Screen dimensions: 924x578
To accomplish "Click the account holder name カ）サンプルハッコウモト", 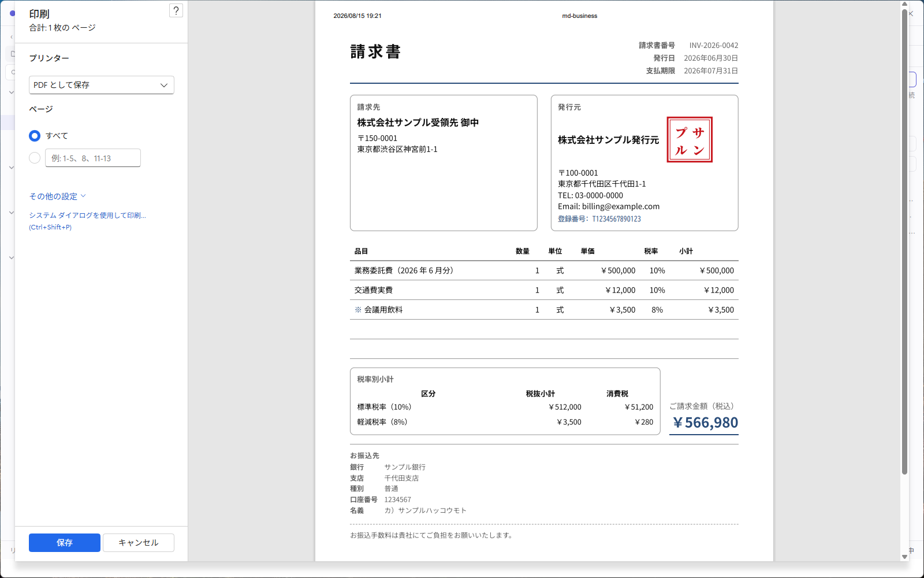I will tap(426, 511).
